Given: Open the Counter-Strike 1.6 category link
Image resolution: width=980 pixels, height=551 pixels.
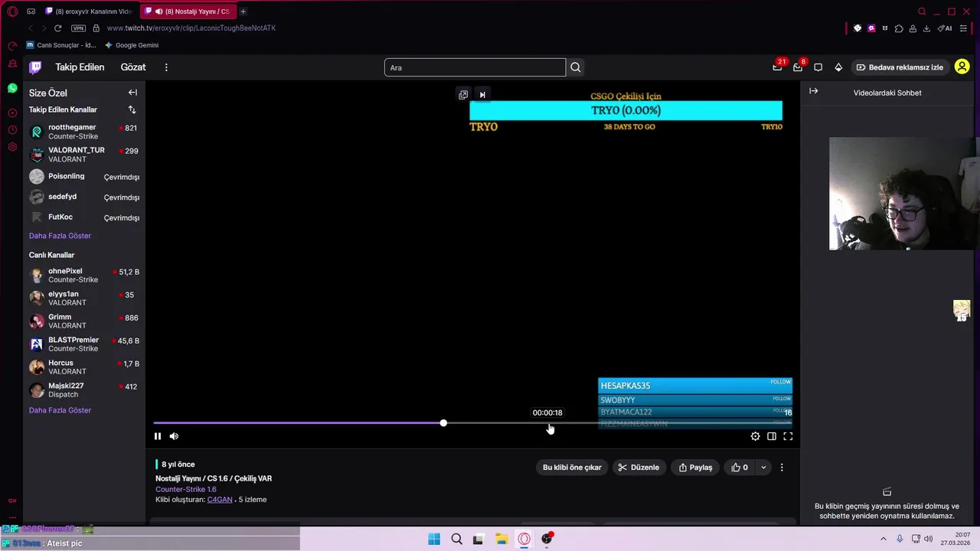Looking at the screenshot, I should pyautogui.click(x=186, y=489).
